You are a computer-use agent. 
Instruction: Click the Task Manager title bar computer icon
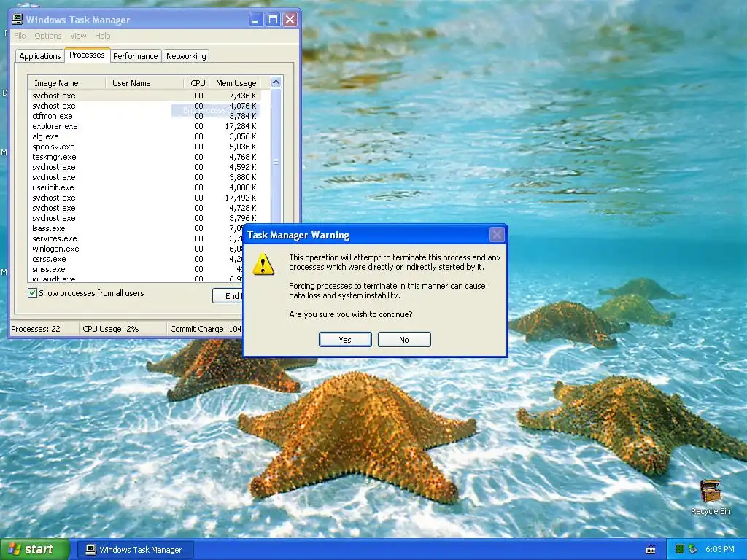coord(18,20)
